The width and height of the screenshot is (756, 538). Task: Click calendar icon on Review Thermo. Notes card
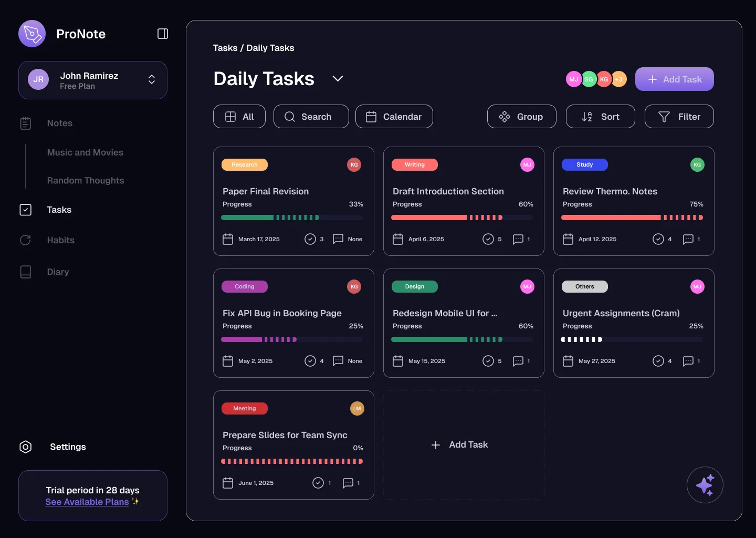tap(568, 239)
